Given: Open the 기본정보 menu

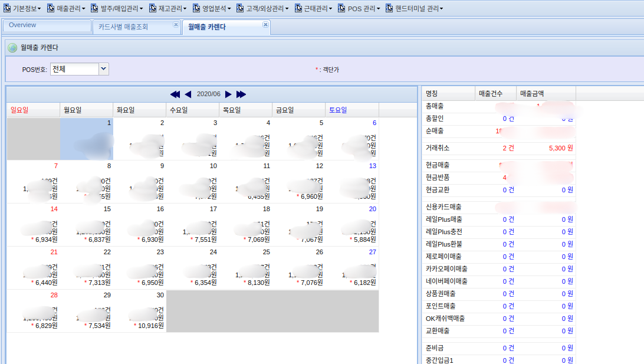Looking at the screenshot, I should pos(22,8).
